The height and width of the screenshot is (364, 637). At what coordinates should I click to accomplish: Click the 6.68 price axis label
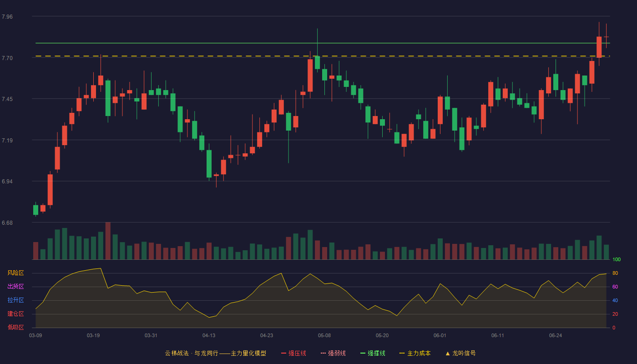7,223
